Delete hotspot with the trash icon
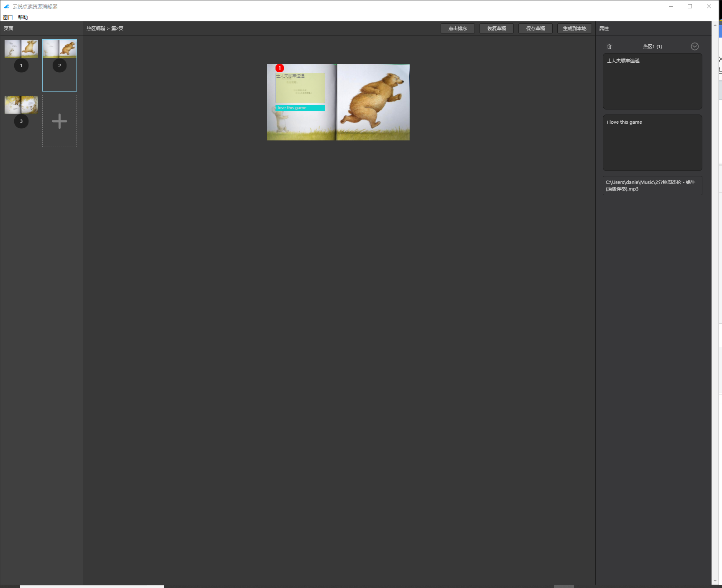 pyautogui.click(x=609, y=46)
